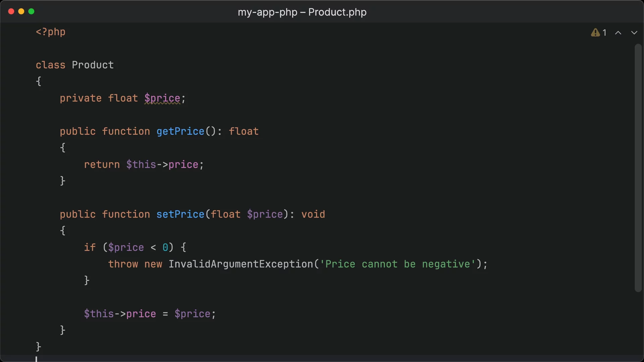Image resolution: width=644 pixels, height=362 pixels.
Task: Click the warning count number 1
Action: [x=604, y=33]
